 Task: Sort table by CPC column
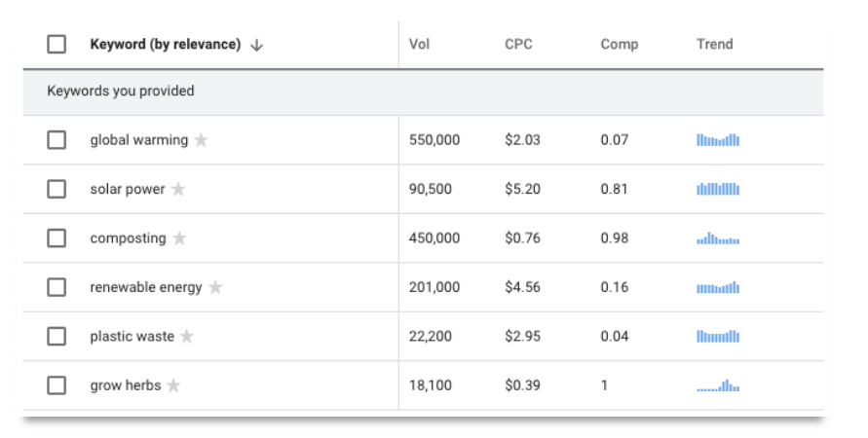pyautogui.click(x=518, y=44)
